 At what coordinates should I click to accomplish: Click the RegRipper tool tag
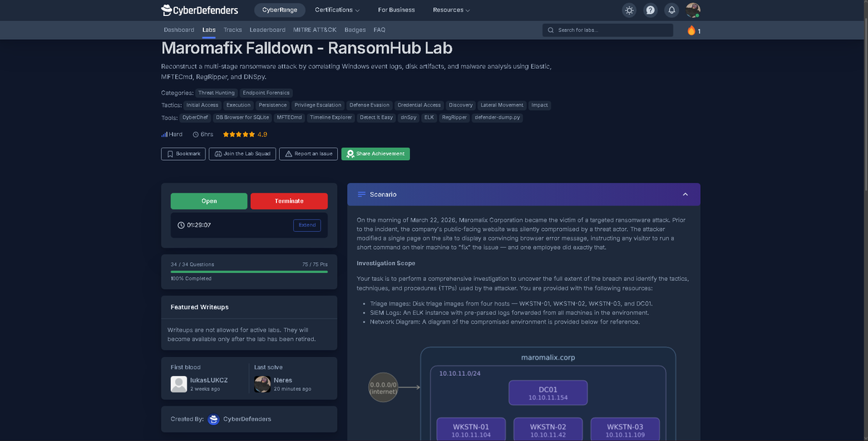click(454, 117)
